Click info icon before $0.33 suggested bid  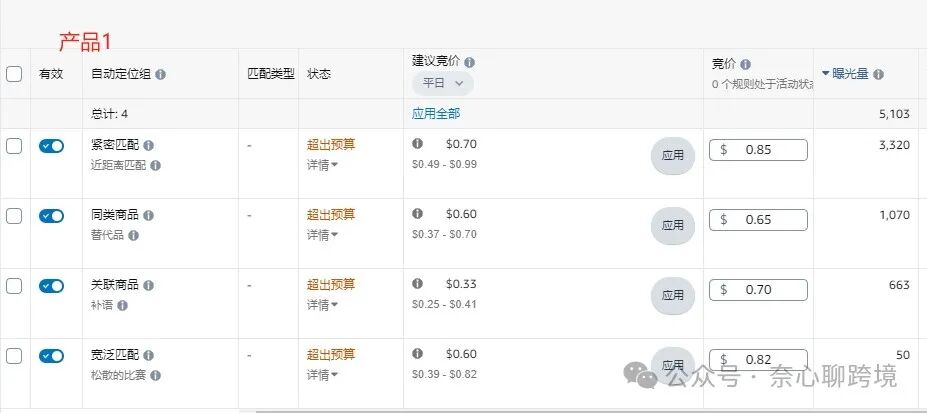tap(417, 284)
